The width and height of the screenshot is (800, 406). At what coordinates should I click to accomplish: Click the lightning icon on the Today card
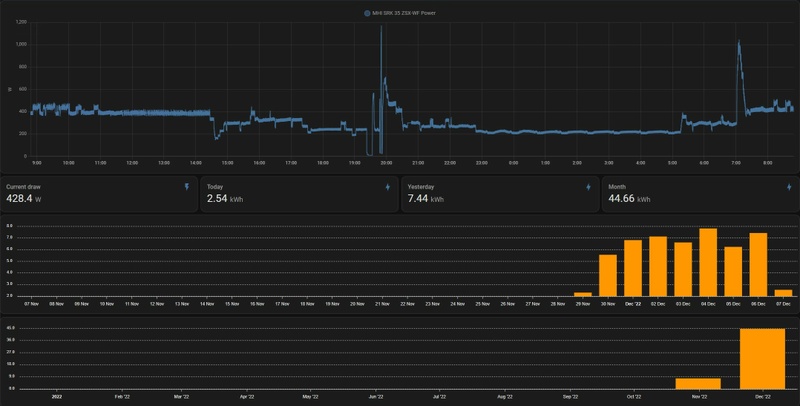point(388,187)
